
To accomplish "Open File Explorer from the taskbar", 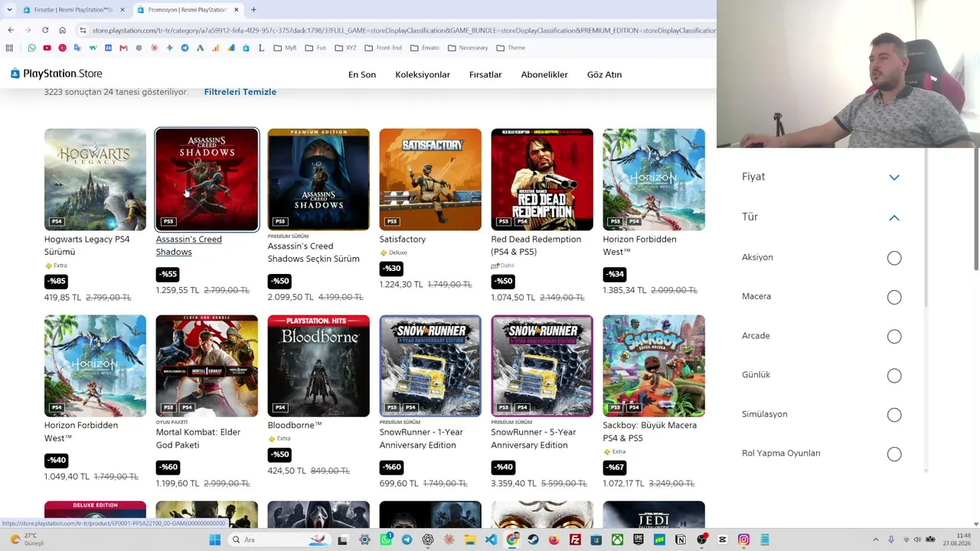I will 470,540.
